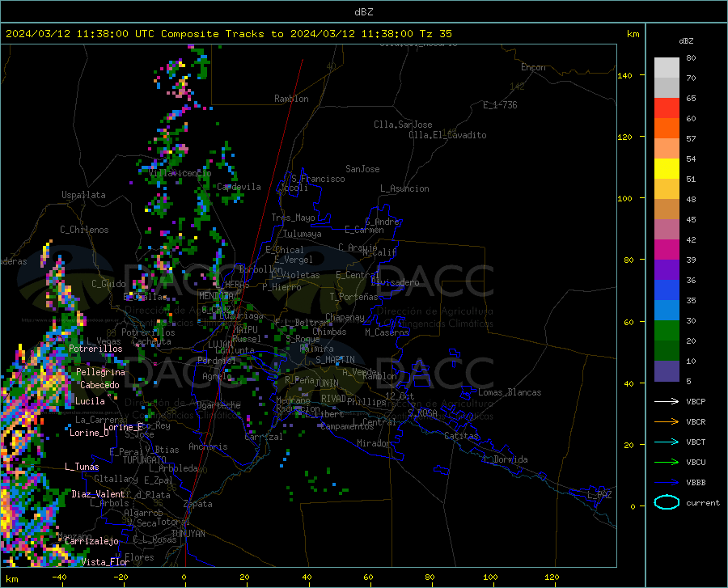This screenshot has height=588, width=728.
Task: Click the VBBB legend label
Action: [x=696, y=483]
